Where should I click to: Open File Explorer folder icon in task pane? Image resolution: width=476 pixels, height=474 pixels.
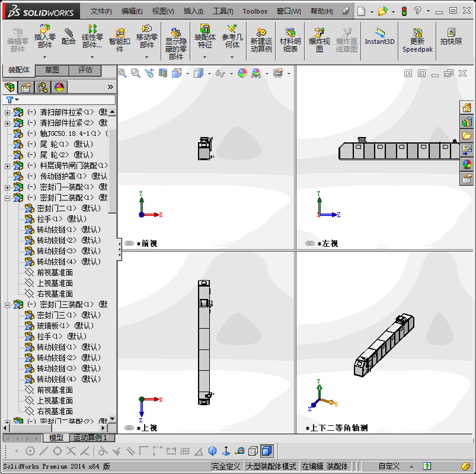tap(467, 136)
